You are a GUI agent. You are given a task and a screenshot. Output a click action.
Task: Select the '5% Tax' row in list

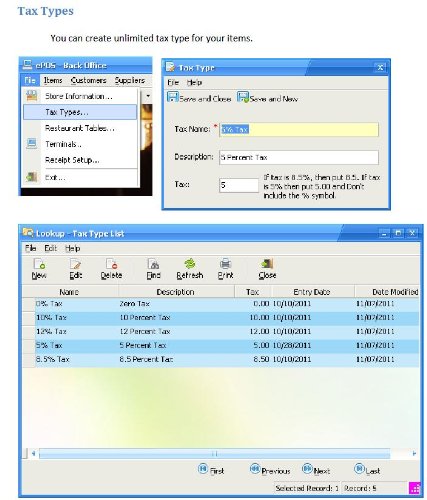[221, 346]
